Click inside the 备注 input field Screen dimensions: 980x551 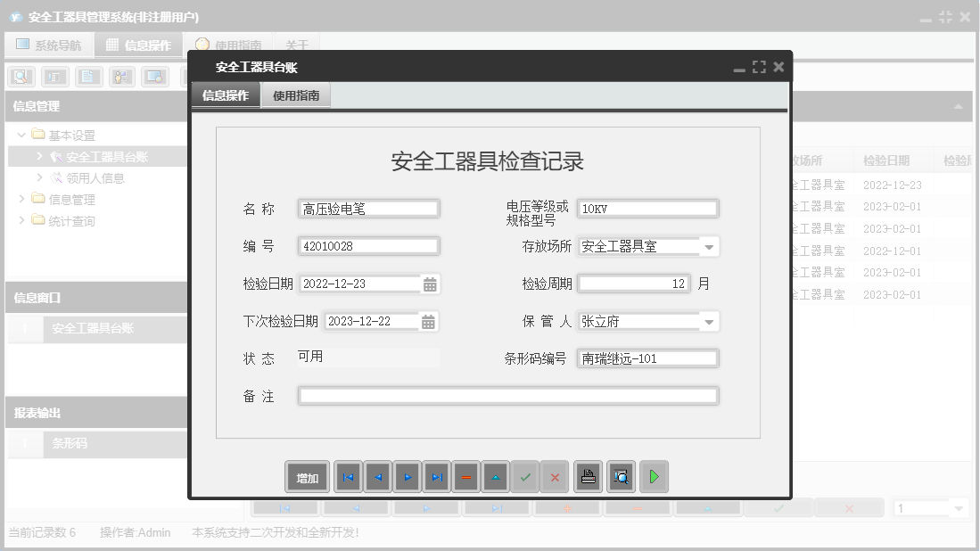click(508, 396)
